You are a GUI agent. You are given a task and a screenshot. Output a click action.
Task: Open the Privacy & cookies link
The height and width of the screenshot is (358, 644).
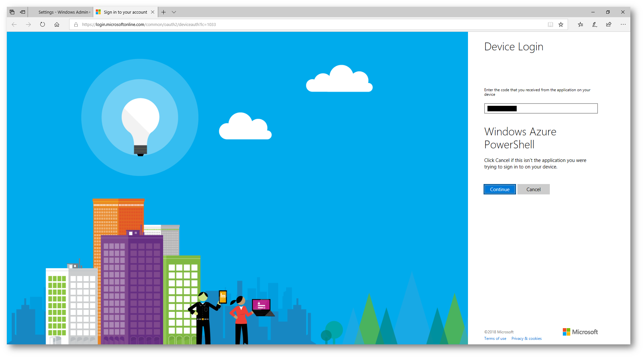pos(526,339)
